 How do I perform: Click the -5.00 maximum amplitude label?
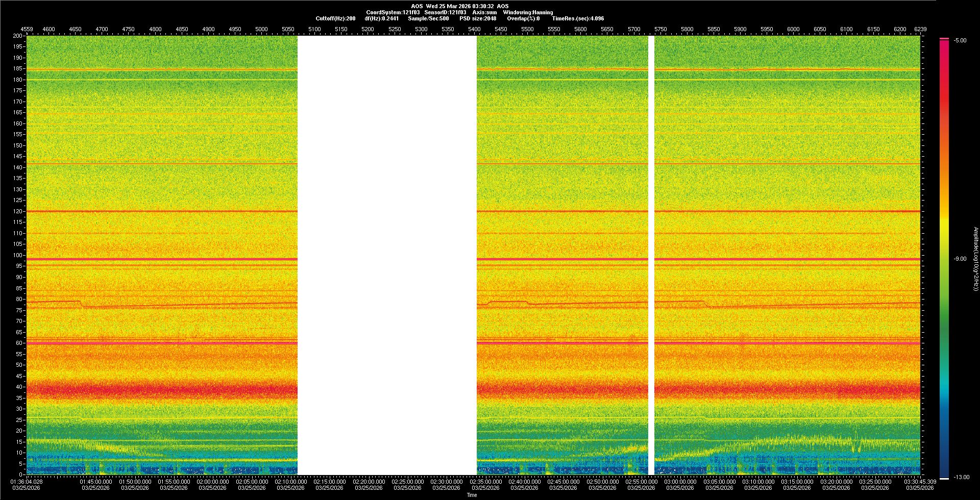[960, 41]
